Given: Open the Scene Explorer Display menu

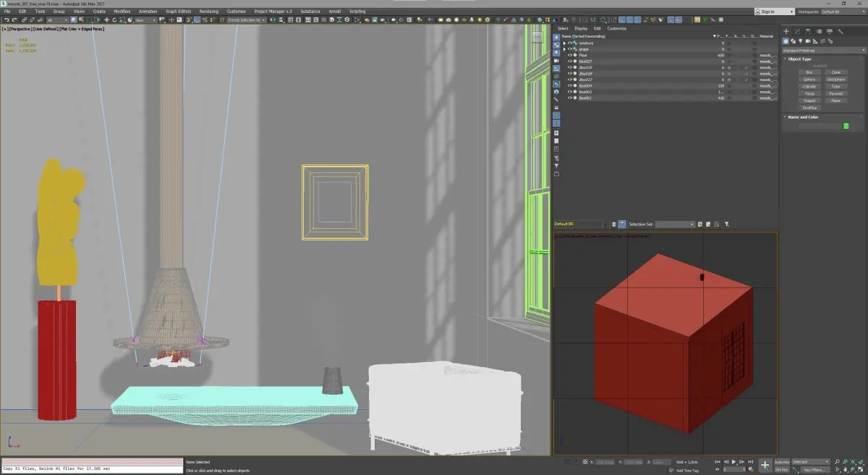Looking at the screenshot, I should click(x=581, y=28).
